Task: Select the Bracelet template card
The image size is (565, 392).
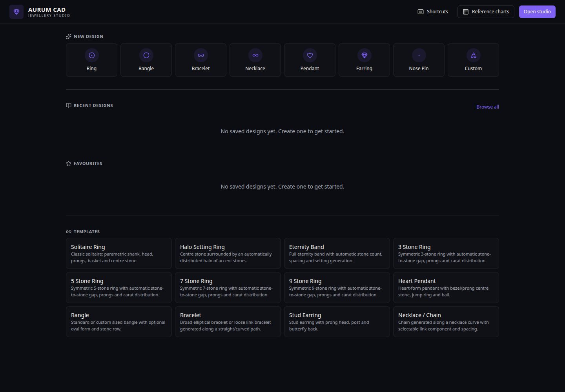Action: point(228,321)
